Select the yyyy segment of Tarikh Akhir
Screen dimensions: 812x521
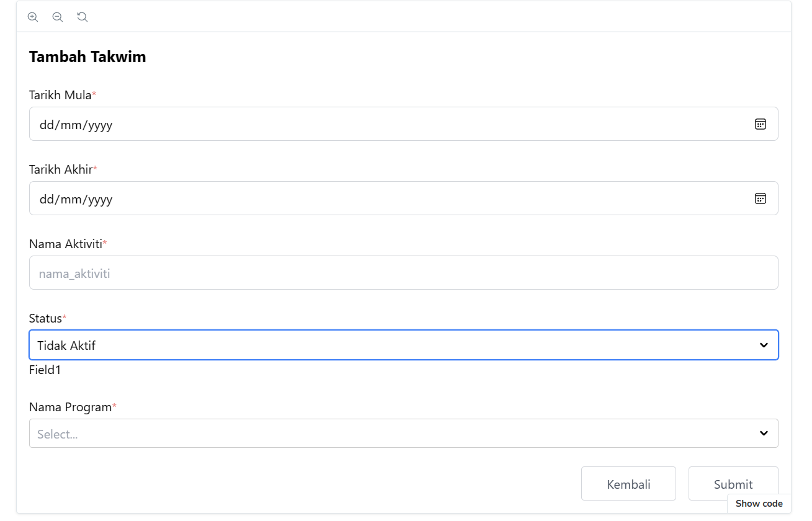100,199
